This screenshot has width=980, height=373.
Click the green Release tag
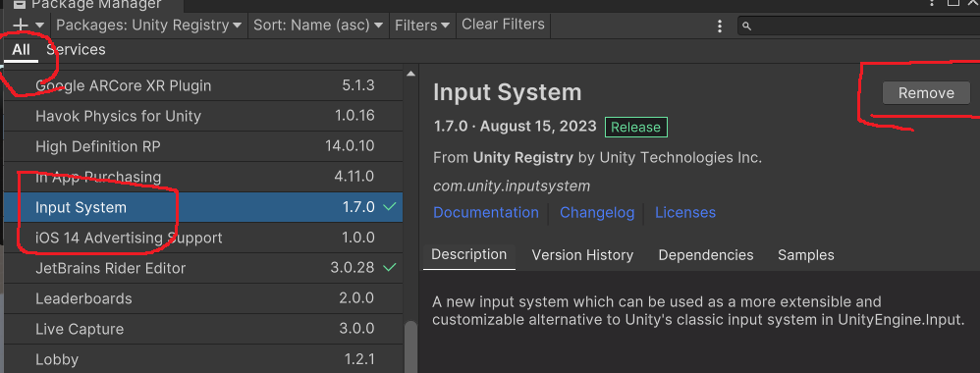point(635,127)
